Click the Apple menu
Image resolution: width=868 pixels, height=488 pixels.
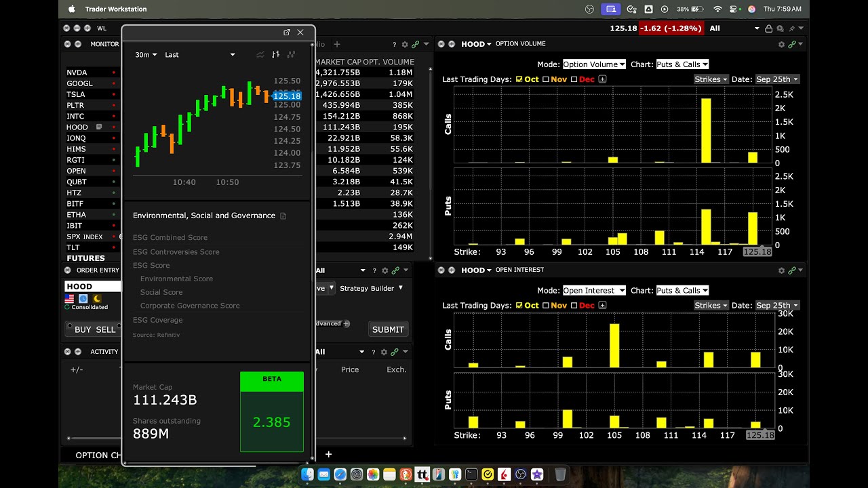[x=72, y=9]
